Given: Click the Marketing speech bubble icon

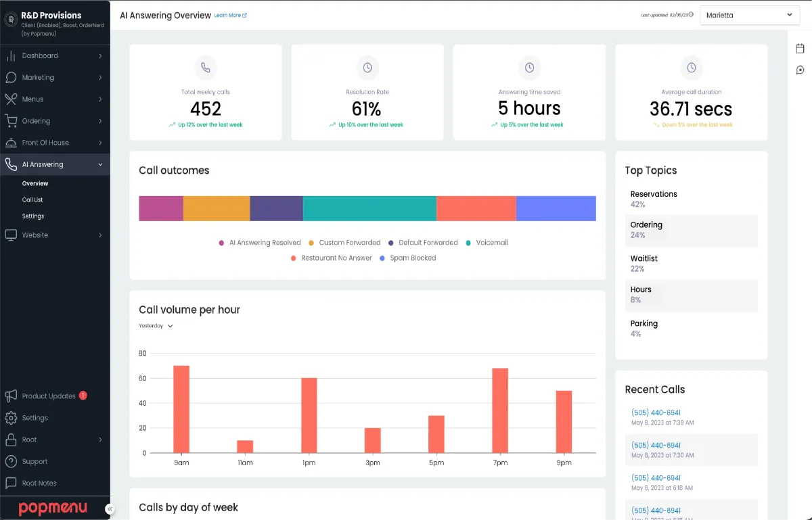Looking at the screenshot, I should click(x=11, y=77).
